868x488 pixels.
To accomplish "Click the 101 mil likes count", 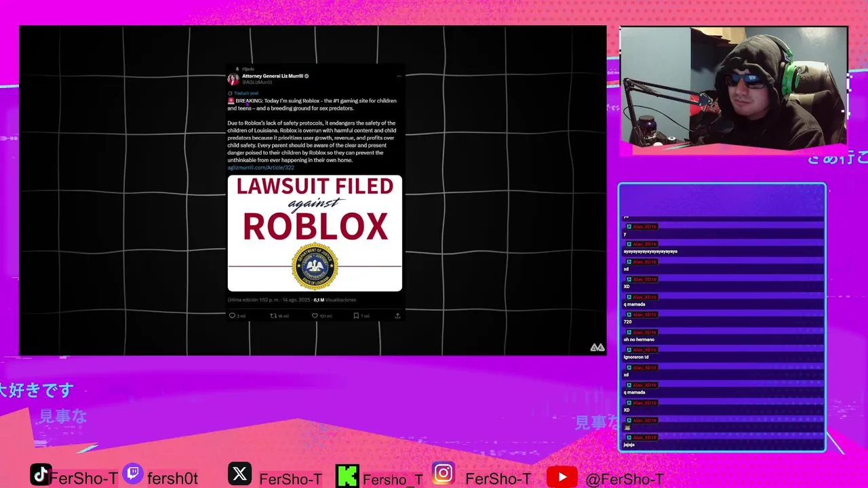I will pos(325,316).
